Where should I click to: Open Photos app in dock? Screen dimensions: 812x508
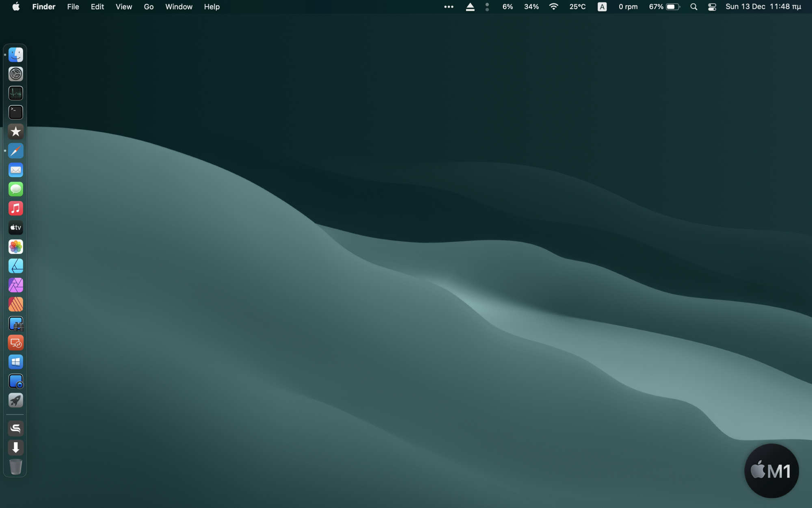[16, 247]
